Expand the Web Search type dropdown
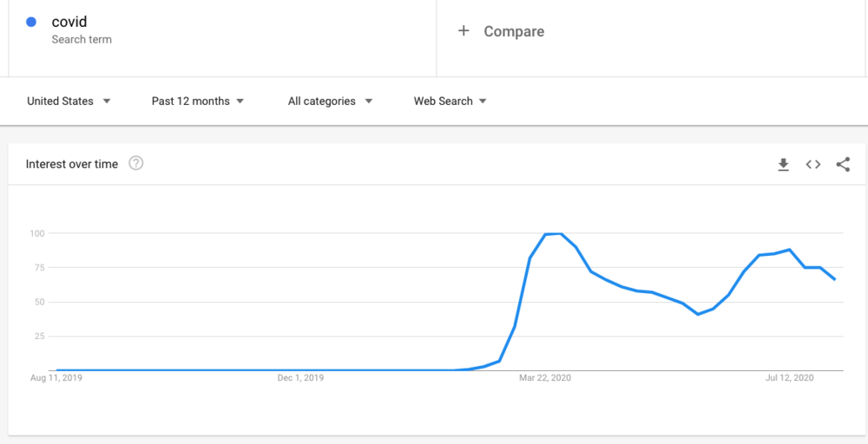The image size is (868, 444). tap(450, 101)
